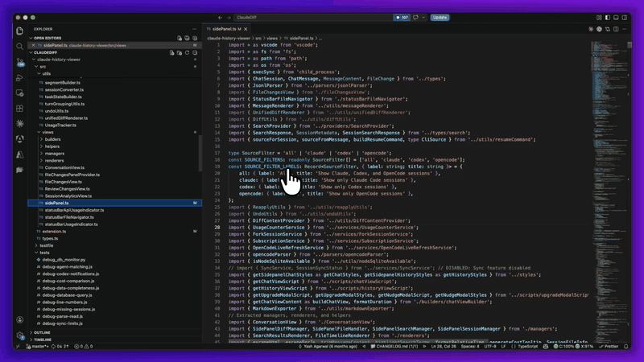Collapse the CLAUDEDIFF section
This screenshot has width=644, height=362.
31,52
